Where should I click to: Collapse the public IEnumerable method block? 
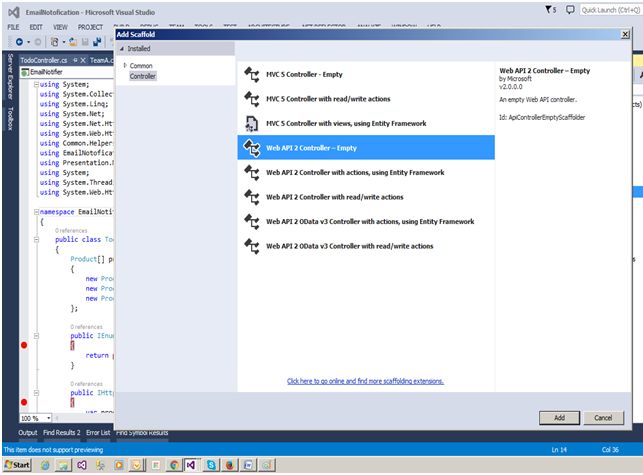coord(36,336)
